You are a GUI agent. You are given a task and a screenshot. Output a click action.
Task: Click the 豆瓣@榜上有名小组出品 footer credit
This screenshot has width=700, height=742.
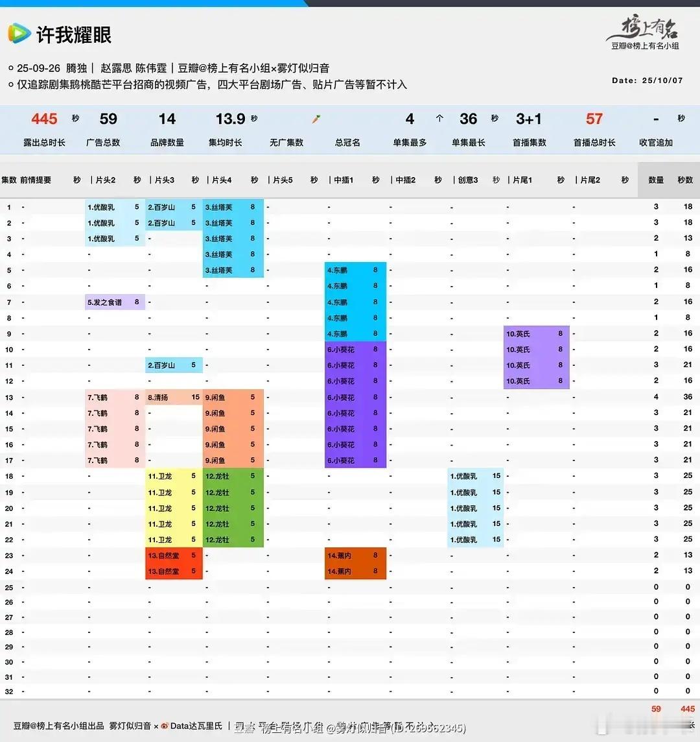click(58, 726)
